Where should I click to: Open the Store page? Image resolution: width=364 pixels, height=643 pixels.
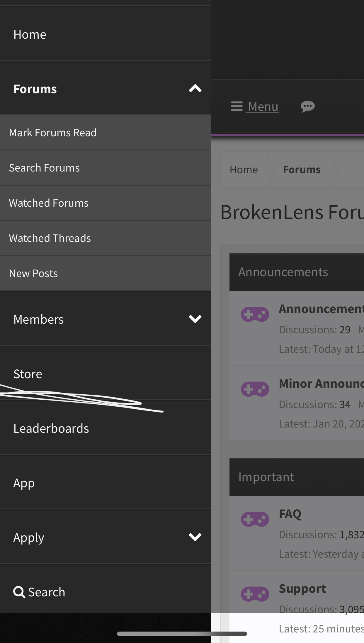point(106,374)
